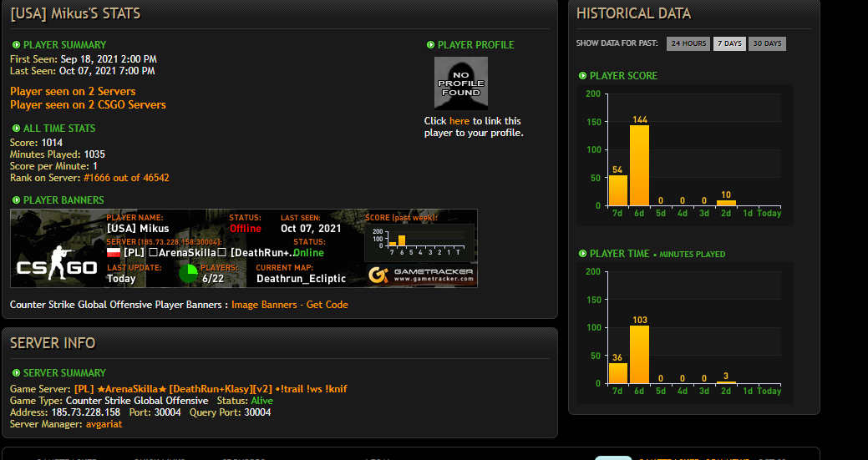Show historical data for 24 Hours
The height and width of the screenshot is (460, 868).
tap(688, 43)
